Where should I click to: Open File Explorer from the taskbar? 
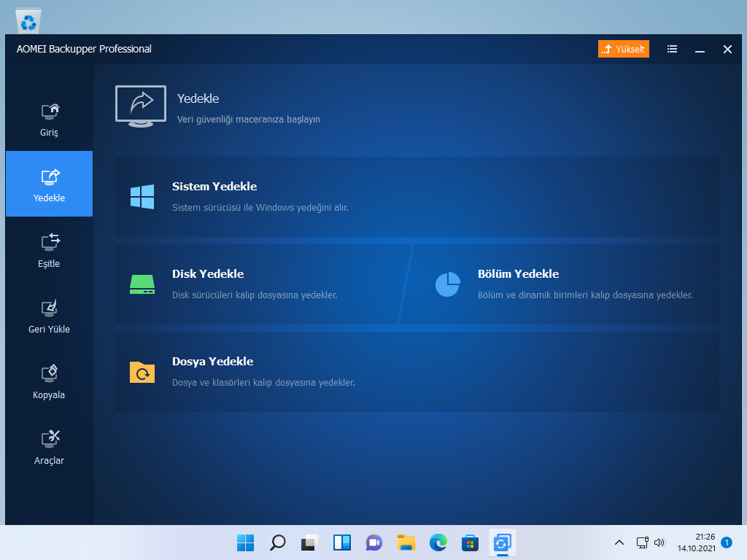pos(406,542)
